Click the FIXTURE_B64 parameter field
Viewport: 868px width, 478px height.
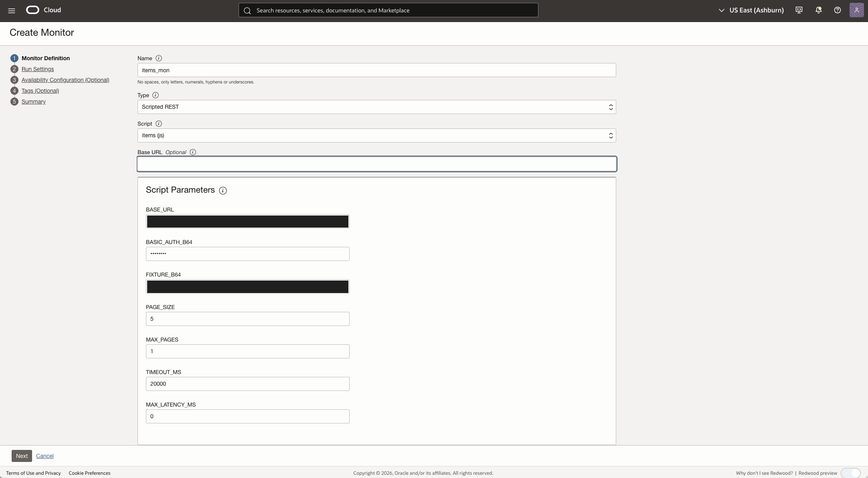tap(247, 287)
